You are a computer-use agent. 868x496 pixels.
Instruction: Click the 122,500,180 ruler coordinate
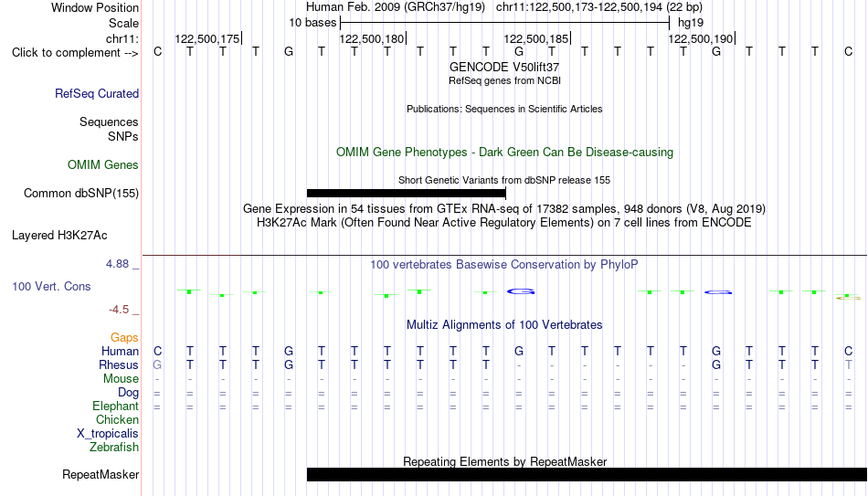tap(372, 38)
